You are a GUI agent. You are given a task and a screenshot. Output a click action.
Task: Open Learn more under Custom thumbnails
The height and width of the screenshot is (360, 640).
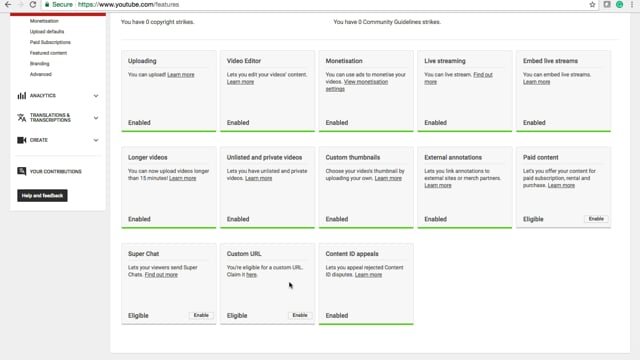tap(388, 178)
